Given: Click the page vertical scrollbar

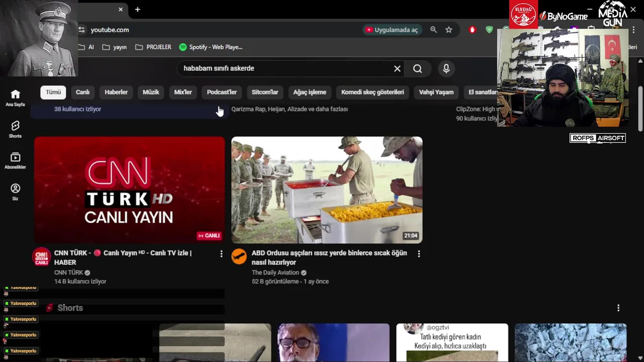Looking at the screenshot, I should click(640, 109).
